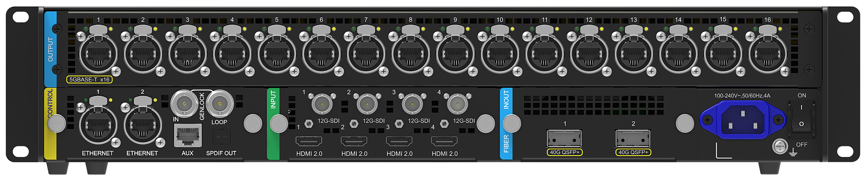Viewport: 868px width, 179px height.
Task: Click output Ethernet port 1
Action: point(98,54)
